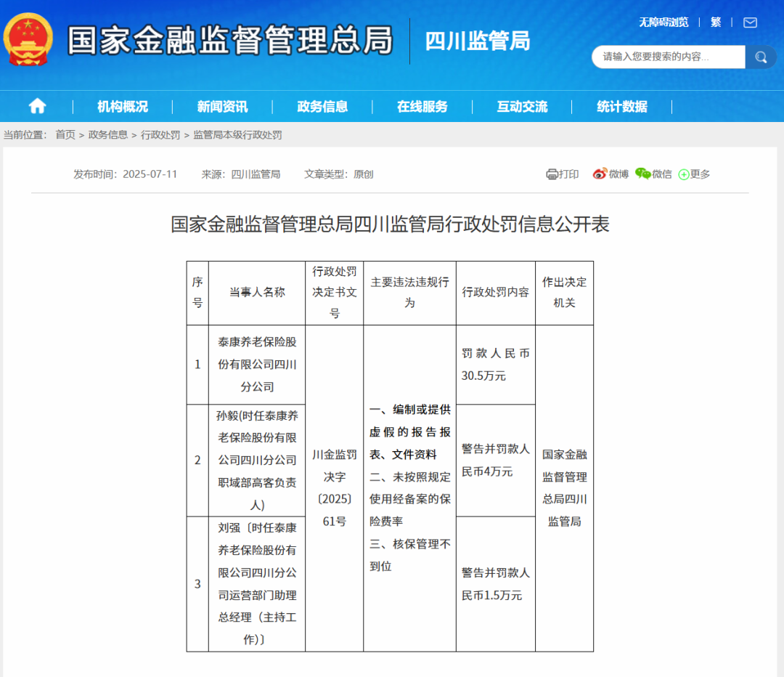The image size is (784, 677).
Task: Click the 国家金融监督管理总局 site title
Action: click(231, 40)
